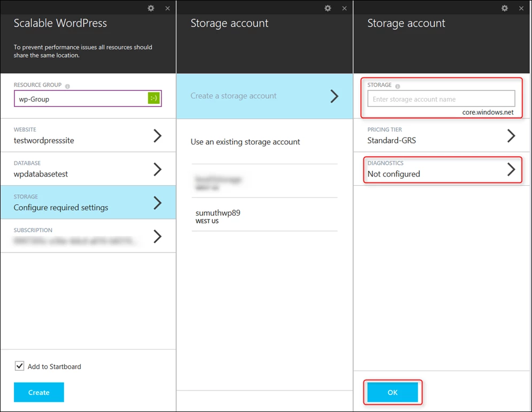The image size is (532, 412).
Task: Expand Create a storage account chevron
Action: (335, 96)
